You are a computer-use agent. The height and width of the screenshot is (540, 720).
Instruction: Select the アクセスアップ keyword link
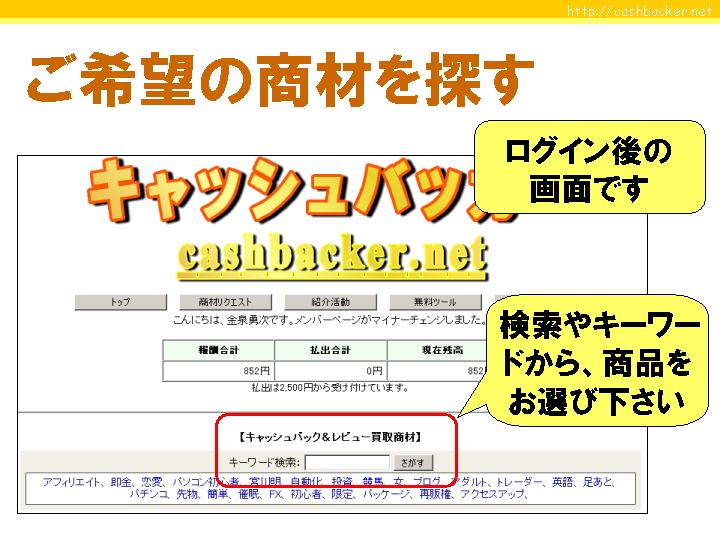click(492, 494)
